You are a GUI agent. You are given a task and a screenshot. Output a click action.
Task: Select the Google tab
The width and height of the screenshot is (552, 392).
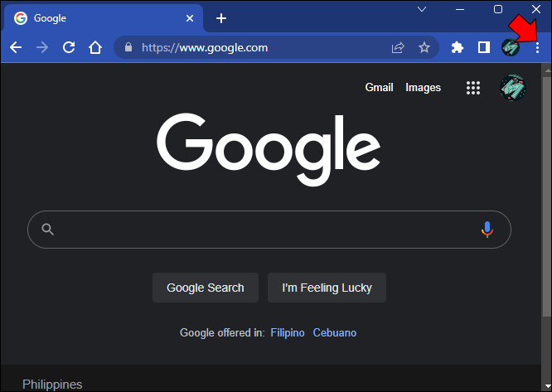(103, 18)
